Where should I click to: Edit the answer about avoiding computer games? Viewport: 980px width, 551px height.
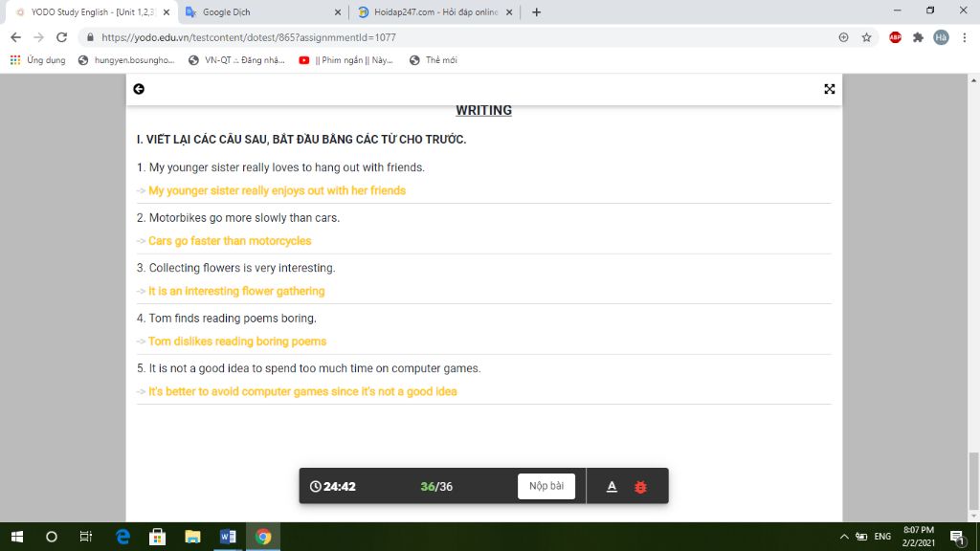(483, 391)
